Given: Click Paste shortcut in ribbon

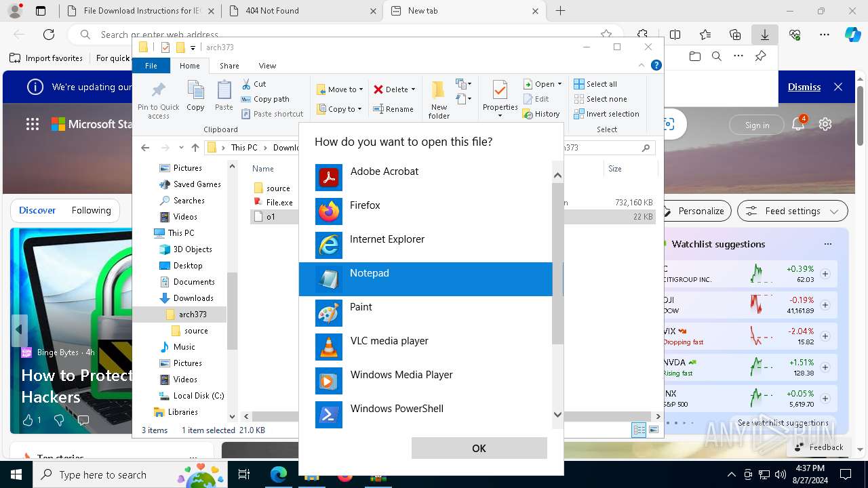Looking at the screenshot, I should coord(272,114).
